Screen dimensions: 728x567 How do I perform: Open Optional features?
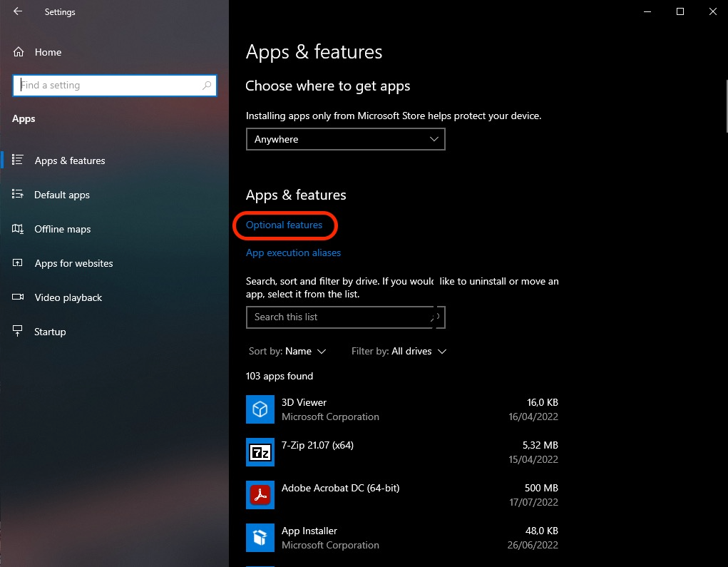tap(284, 225)
